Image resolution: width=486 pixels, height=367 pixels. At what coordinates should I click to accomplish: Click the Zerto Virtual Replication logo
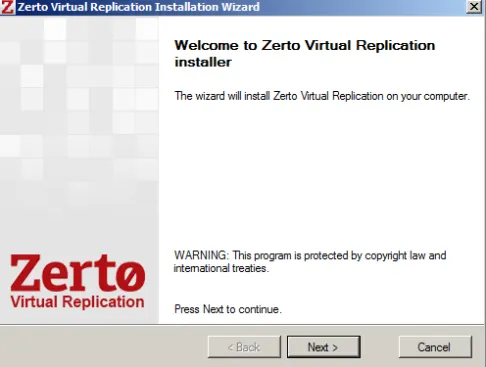click(78, 281)
